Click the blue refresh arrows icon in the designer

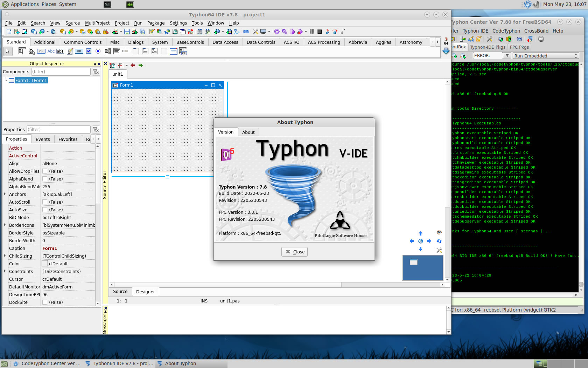click(439, 241)
